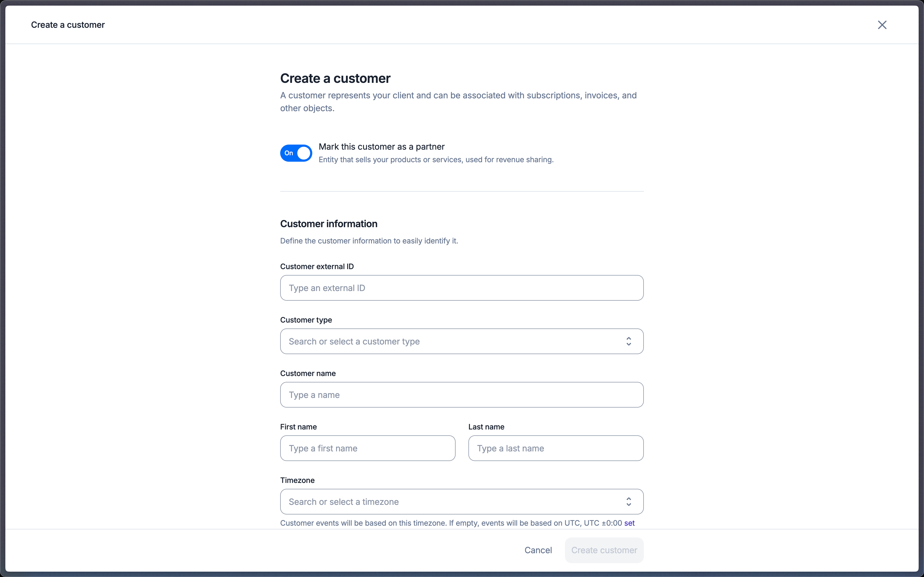Click the up-down chevron in Customer type field

click(629, 341)
